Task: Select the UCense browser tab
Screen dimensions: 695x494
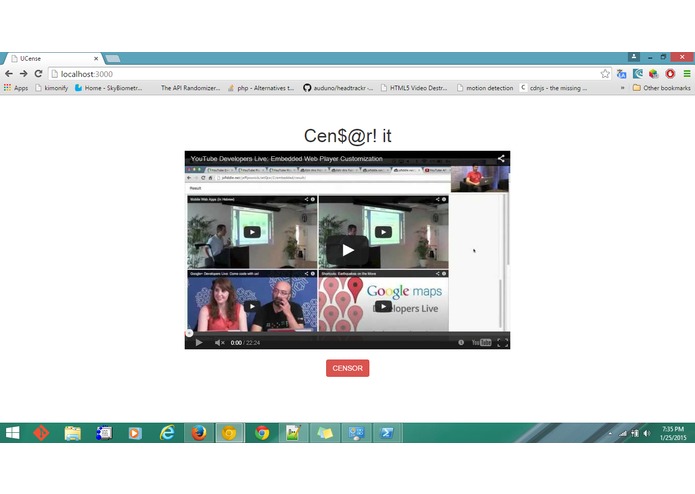Action: pos(53,58)
